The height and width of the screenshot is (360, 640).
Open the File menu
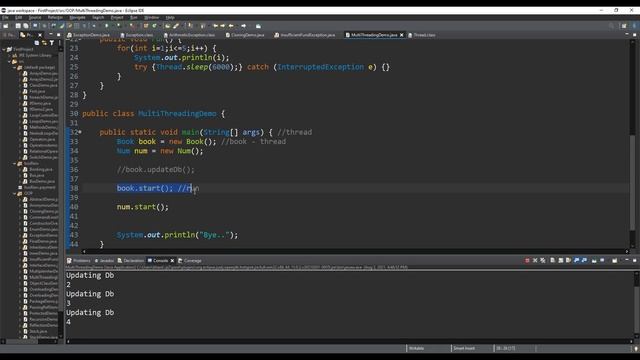[x=5, y=18]
